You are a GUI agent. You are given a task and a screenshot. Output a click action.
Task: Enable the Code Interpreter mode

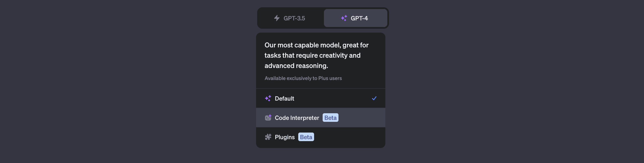[321, 118]
